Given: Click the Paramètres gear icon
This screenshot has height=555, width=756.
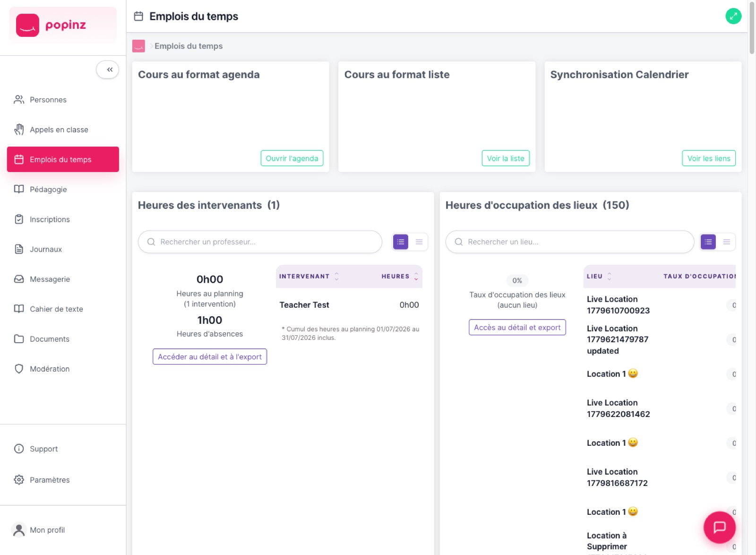Looking at the screenshot, I should [x=19, y=480].
